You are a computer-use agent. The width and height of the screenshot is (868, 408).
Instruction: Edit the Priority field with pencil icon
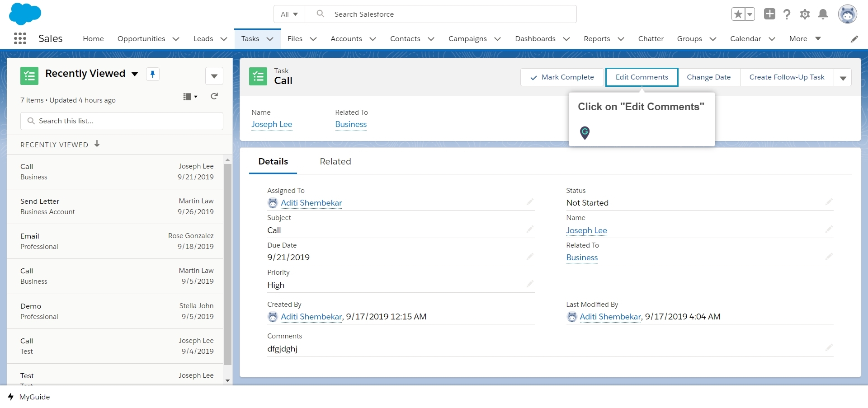point(530,284)
